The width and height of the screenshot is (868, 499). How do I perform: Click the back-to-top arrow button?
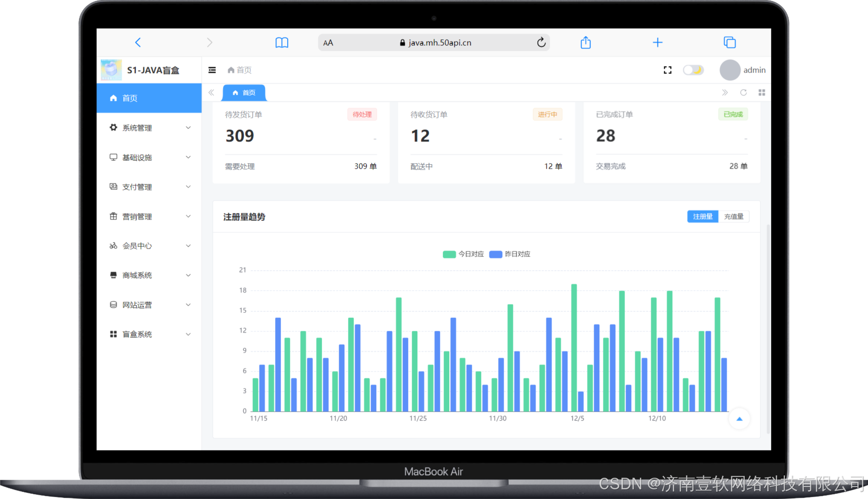pyautogui.click(x=739, y=419)
